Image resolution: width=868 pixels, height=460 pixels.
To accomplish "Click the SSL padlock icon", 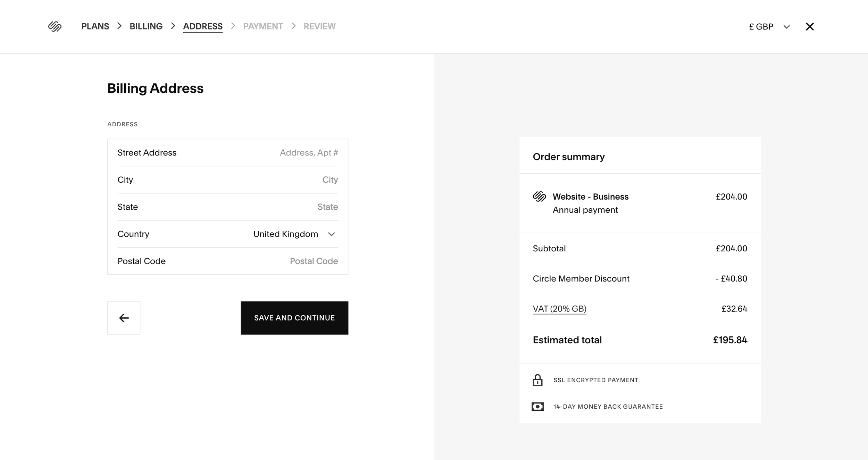I will (x=537, y=380).
